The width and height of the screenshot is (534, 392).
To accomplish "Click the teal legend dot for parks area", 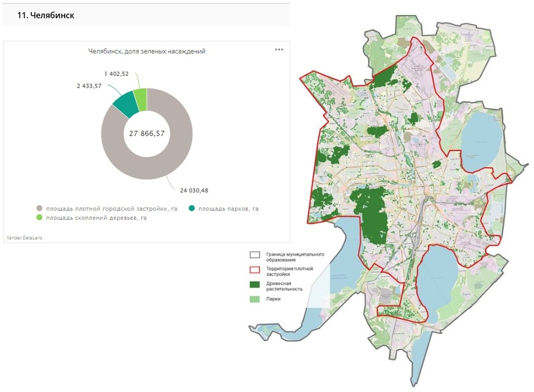I will [191, 209].
